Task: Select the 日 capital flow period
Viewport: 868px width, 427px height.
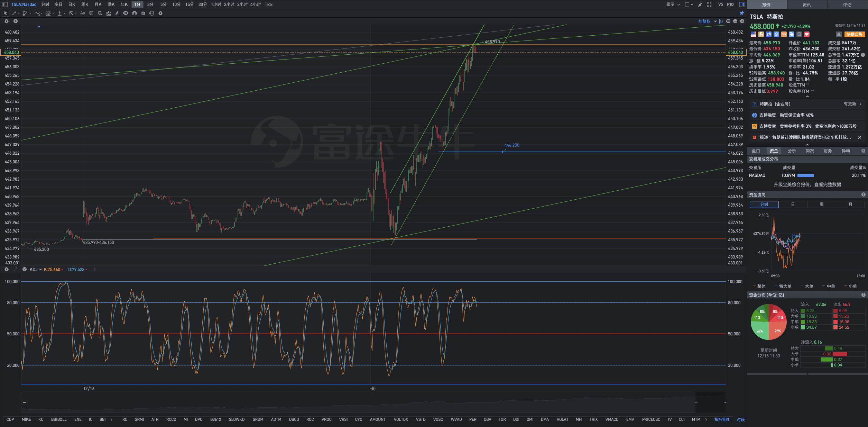Action: 793,205
